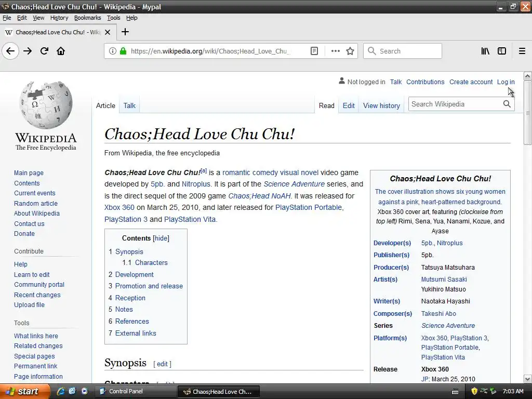Click Create account link
This screenshot has height=399, width=532.
point(471,82)
